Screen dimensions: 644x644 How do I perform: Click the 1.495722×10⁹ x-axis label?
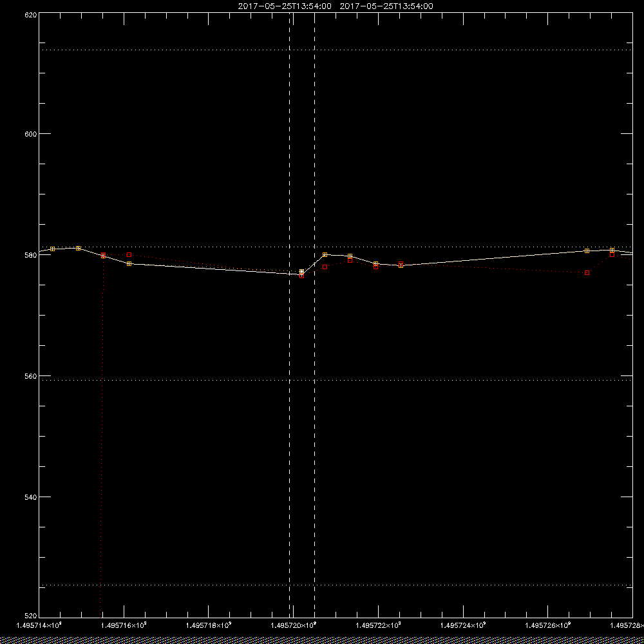pos(378,625)
